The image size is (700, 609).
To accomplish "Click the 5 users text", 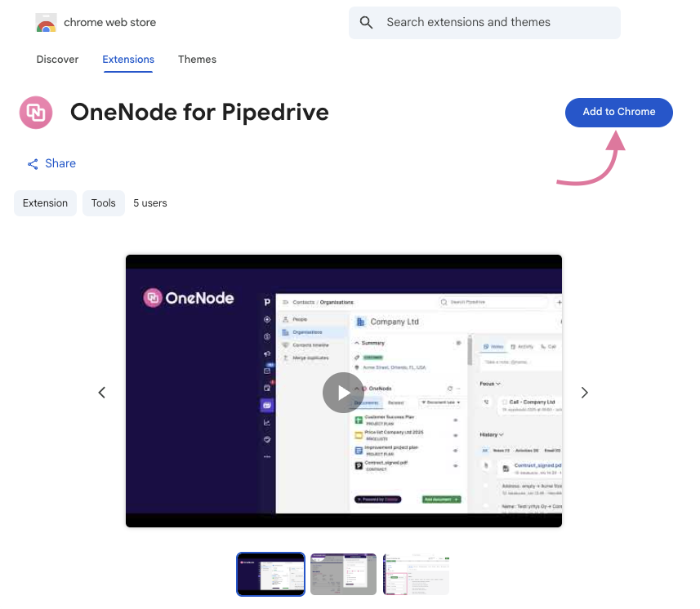I will [150, 203].
